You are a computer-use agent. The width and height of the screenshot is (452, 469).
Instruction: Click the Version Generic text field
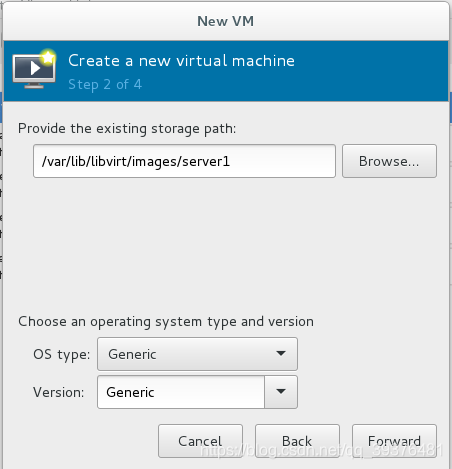[181, 392]
